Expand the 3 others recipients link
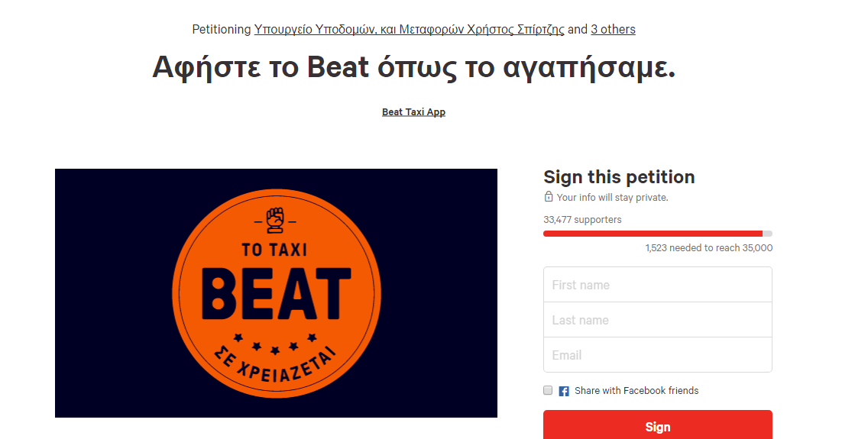This screenshot has height=439, width=868. 613,29
